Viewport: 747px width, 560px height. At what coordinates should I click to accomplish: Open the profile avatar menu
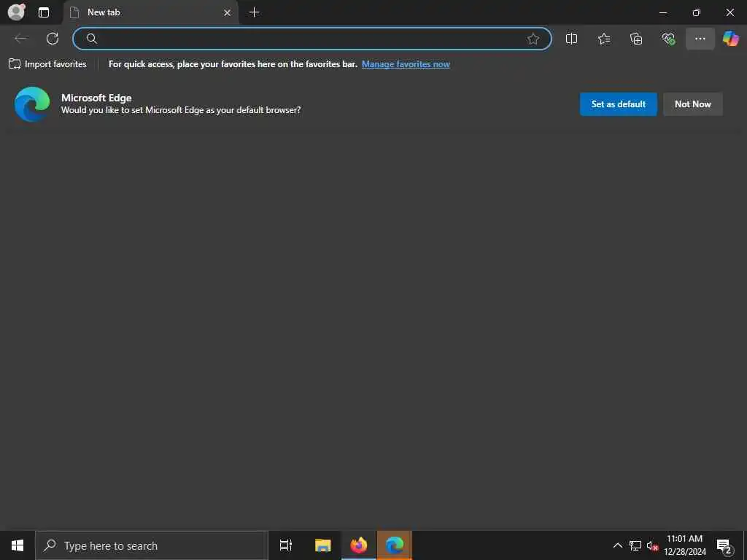click(x=16, y=12)
